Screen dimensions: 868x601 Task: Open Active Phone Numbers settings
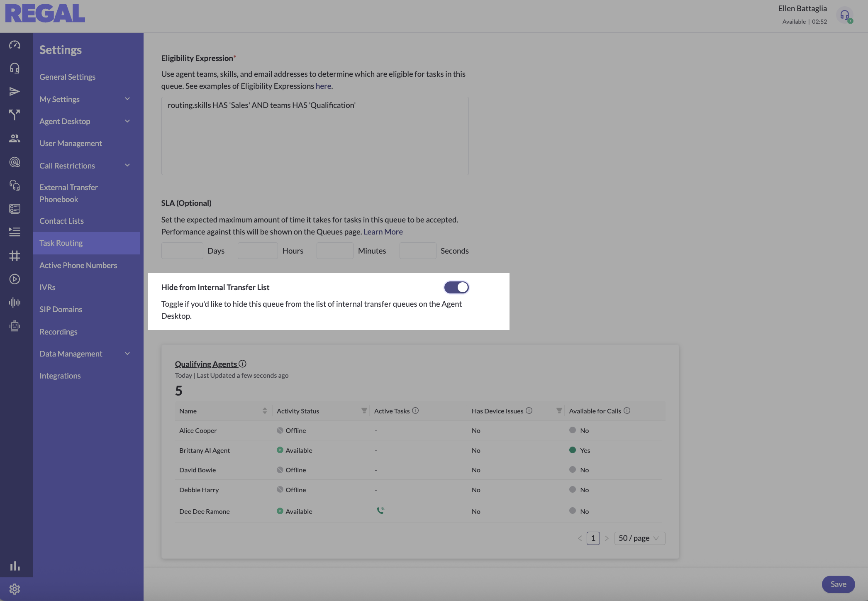[78, 265]
